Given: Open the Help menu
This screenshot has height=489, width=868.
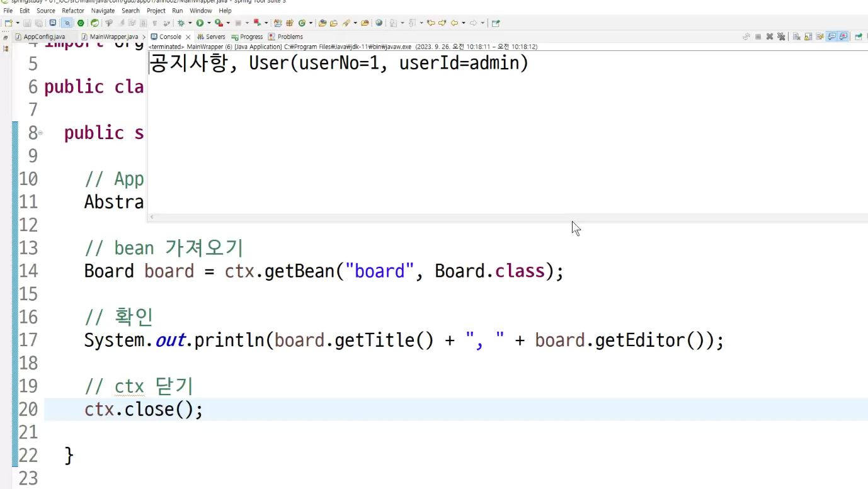Looking at the screenshot, I should coord(226,11).
